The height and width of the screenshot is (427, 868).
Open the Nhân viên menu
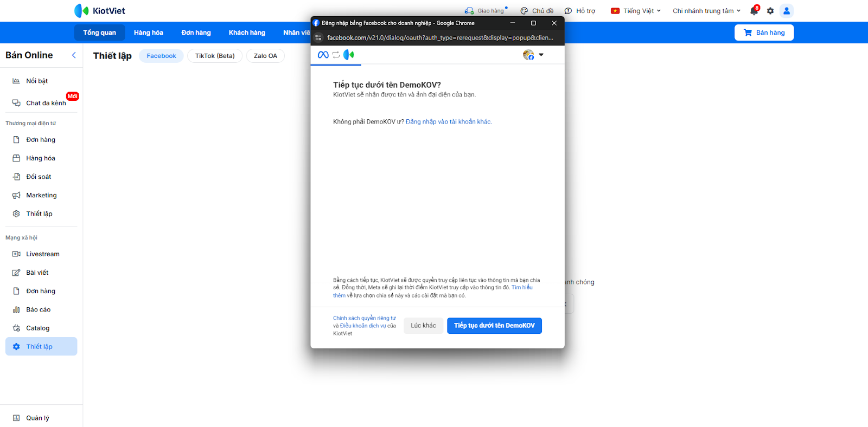pos(296,33)
